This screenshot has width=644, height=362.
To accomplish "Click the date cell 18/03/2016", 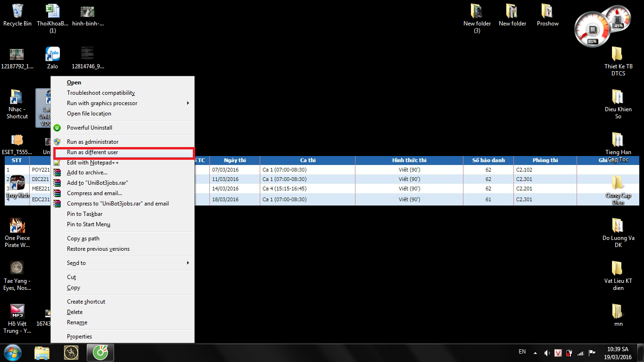I will point(234,199).
